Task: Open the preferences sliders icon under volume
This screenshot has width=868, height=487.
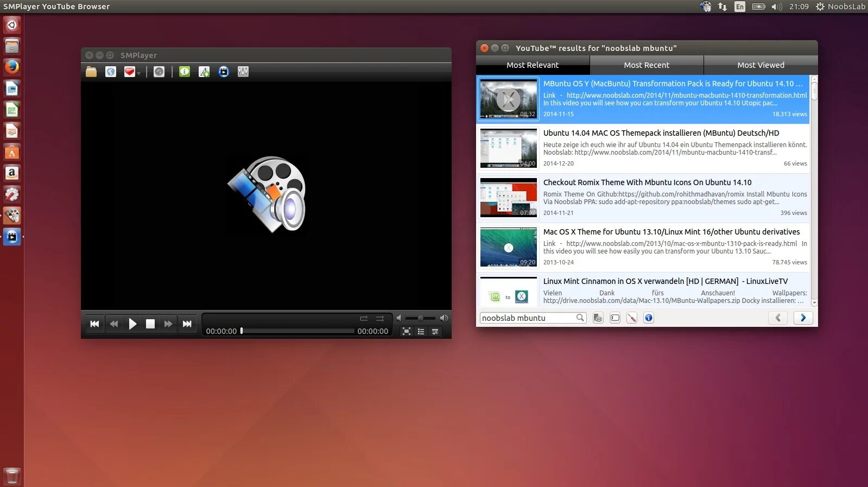Action: 435,331
